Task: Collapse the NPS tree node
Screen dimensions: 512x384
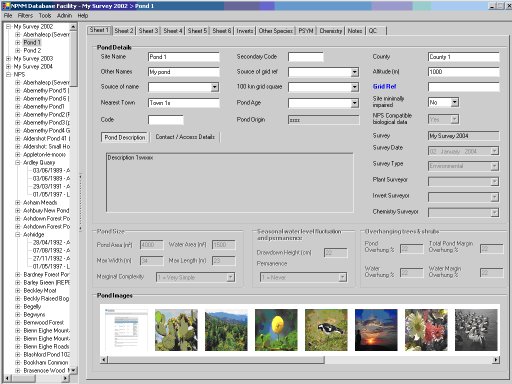Action: point(8,74)
